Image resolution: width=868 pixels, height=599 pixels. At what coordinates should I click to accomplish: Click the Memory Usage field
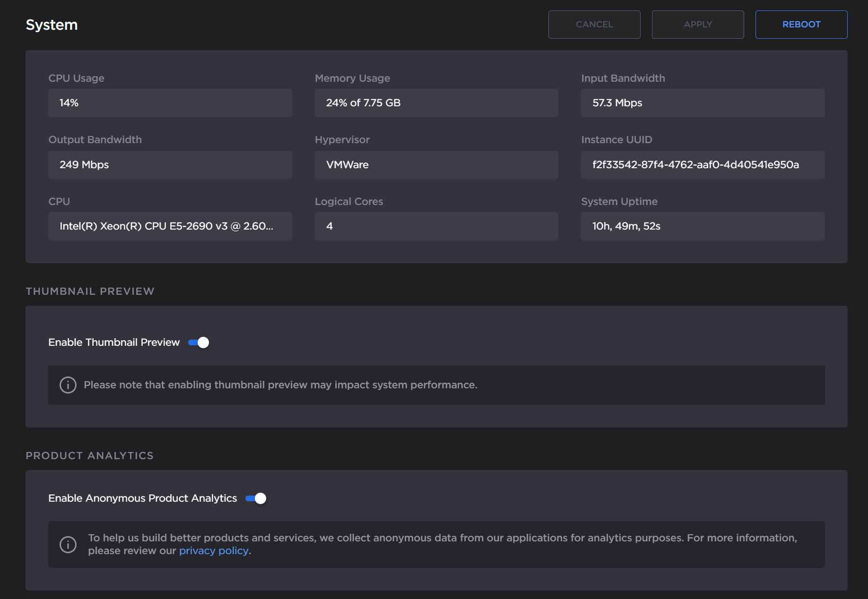(436, 103)
